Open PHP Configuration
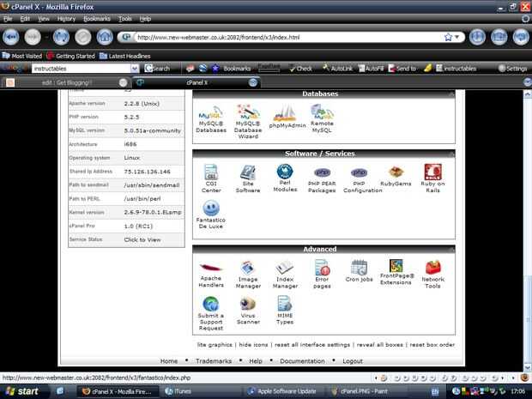 (x=362, y=180)
